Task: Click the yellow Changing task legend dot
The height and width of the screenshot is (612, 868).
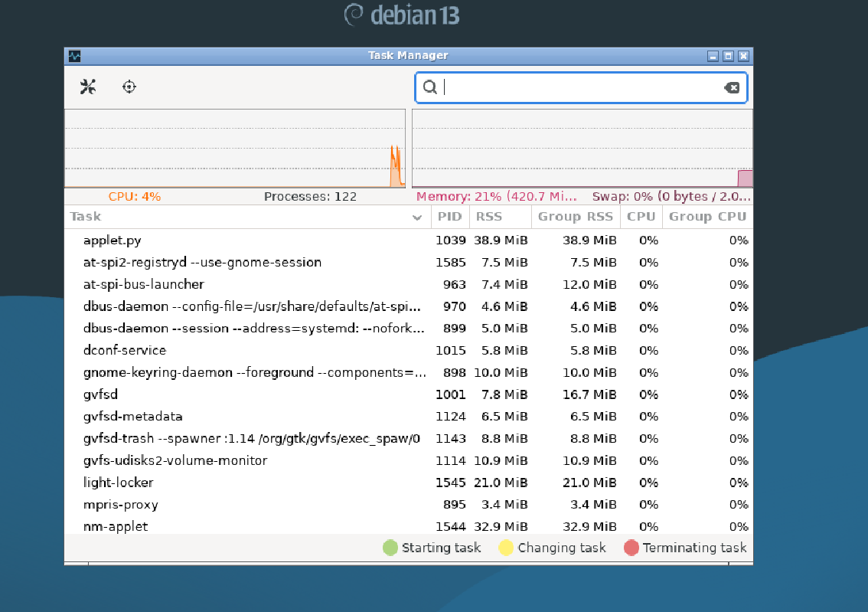Action: click(506, 548)
